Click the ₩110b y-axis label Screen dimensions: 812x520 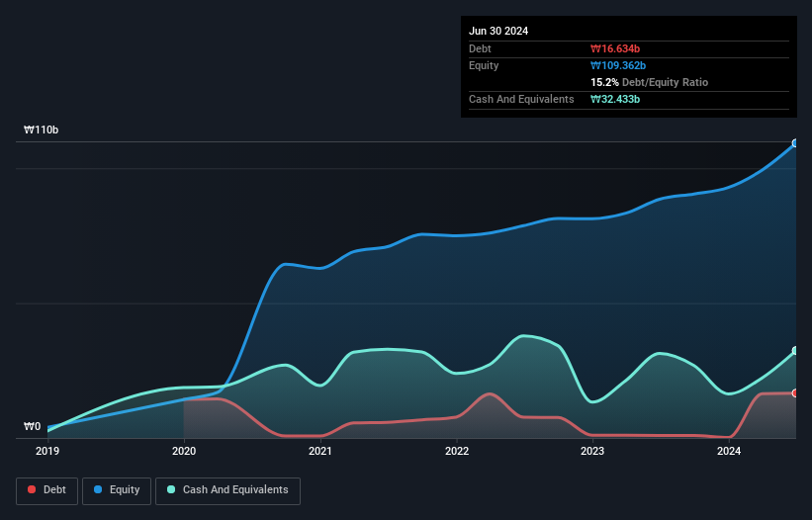tap(41, 130)
